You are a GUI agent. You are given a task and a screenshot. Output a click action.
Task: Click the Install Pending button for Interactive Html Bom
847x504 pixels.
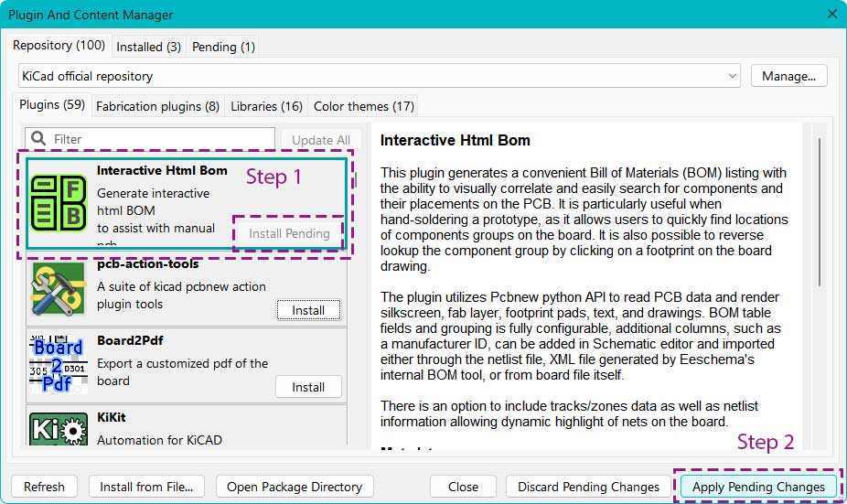pos(289,233)
